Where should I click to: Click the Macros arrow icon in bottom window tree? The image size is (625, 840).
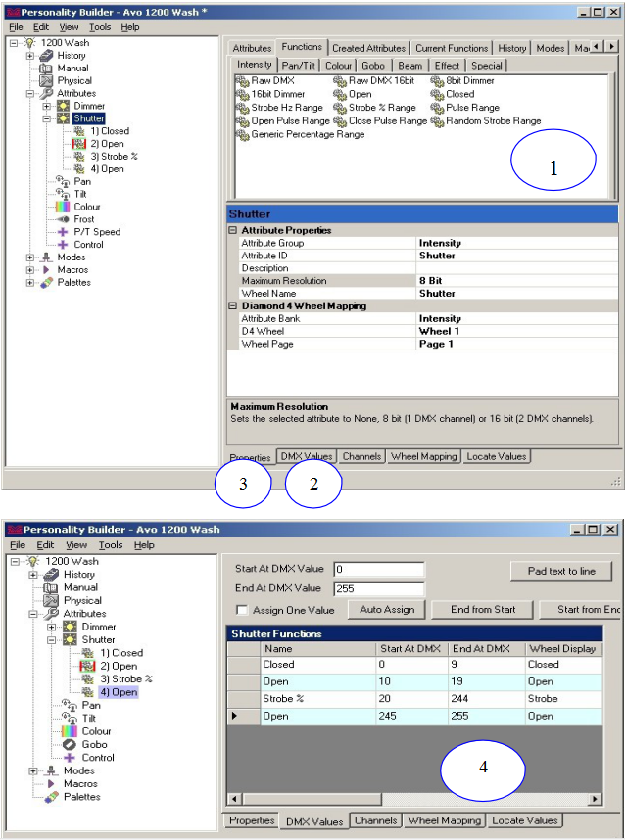51,784
